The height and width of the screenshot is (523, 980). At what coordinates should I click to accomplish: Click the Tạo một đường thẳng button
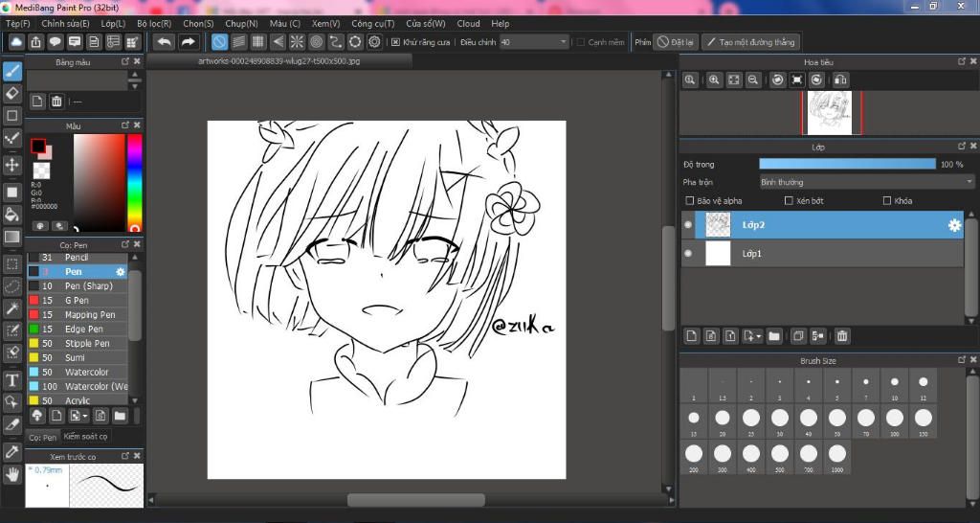[750, 42]
